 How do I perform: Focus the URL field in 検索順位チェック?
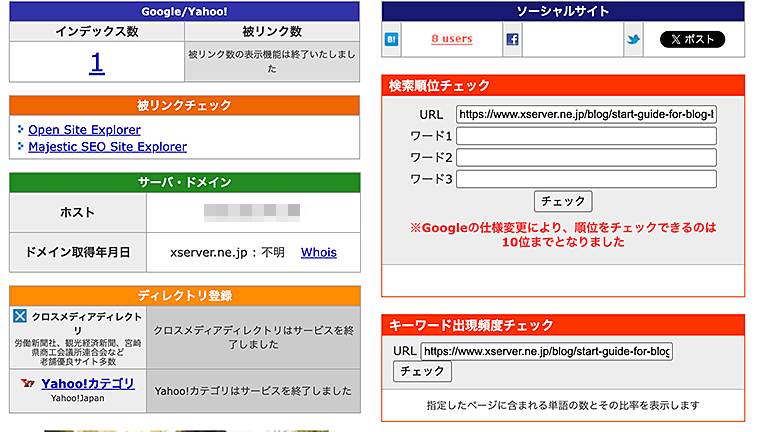click(586, 114)
